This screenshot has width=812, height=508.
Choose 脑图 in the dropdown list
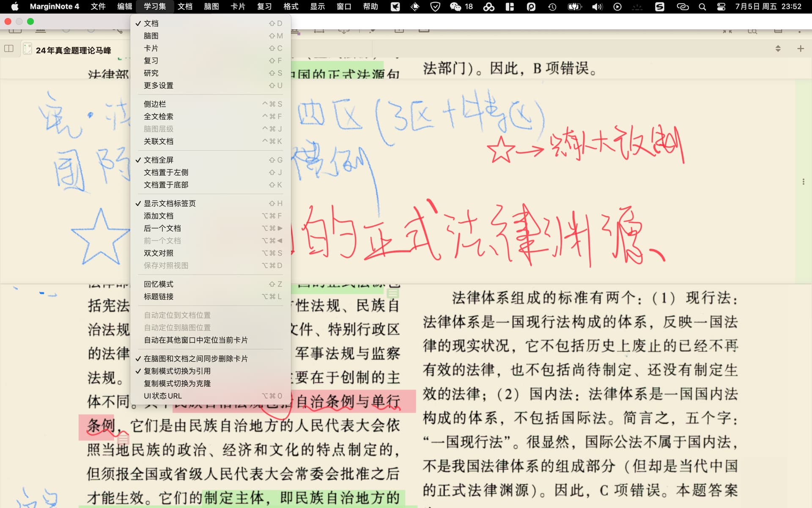[210, 36]
